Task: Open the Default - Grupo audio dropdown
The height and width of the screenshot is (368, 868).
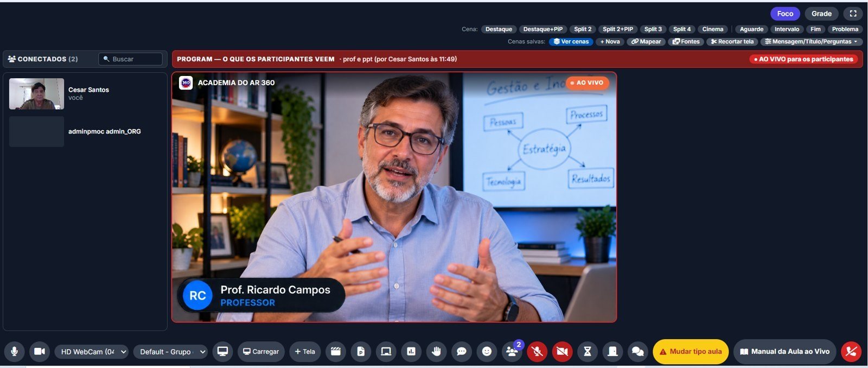Action: tap(170, 352)
